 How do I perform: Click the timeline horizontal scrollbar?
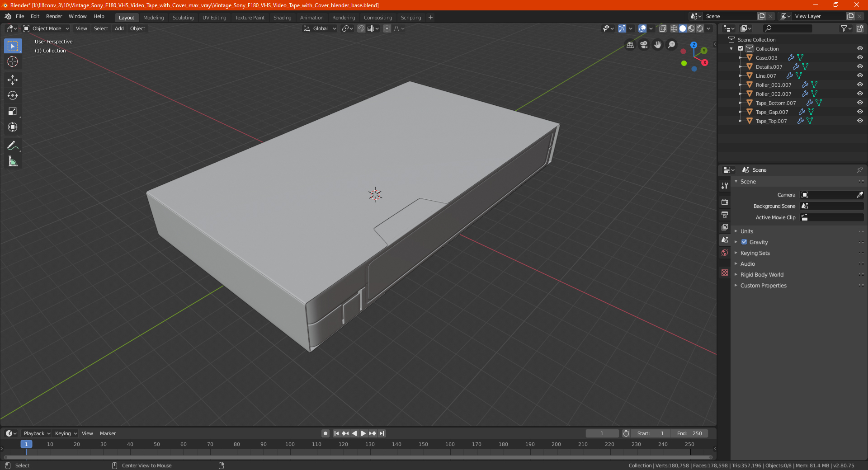[358, 457]
